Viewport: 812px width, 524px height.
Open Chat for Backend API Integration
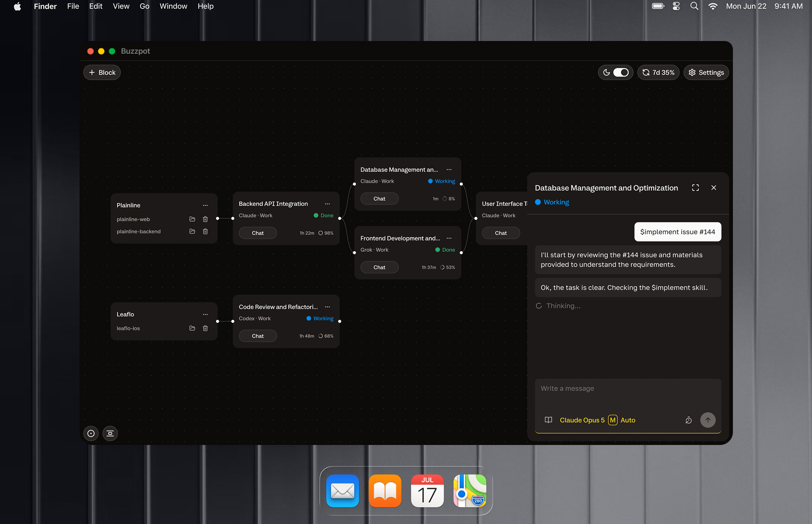258,233
